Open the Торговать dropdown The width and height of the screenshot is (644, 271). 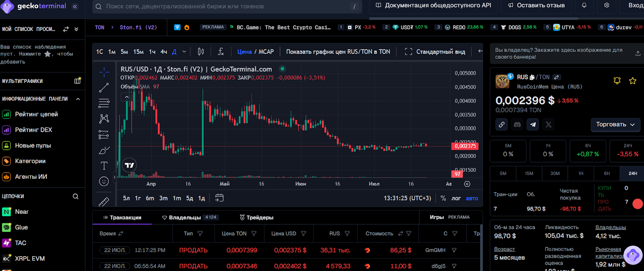(615, 124)
